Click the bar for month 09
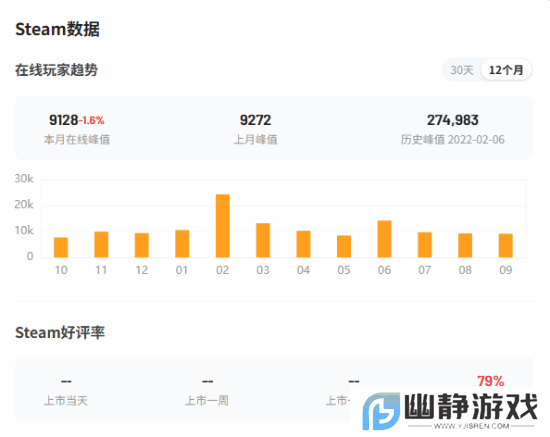Image resolution: width=550 pixels, height=437 pixels. click(x=505, y=246)
